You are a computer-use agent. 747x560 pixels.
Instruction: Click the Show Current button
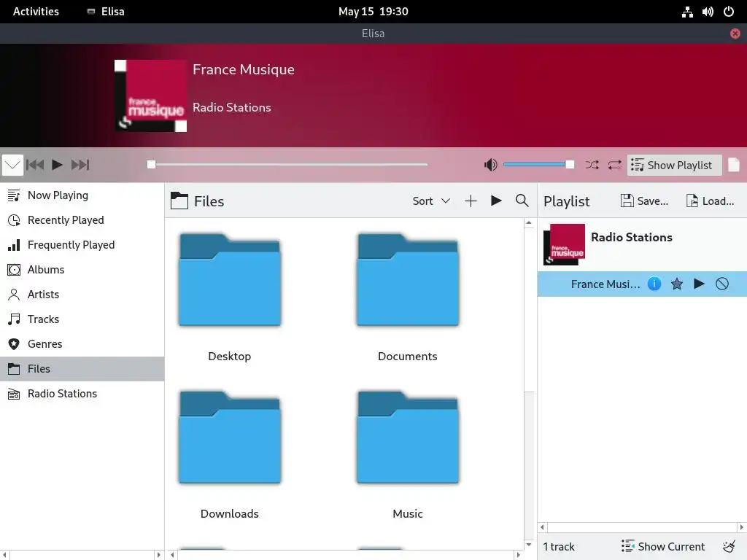(663, 546)
